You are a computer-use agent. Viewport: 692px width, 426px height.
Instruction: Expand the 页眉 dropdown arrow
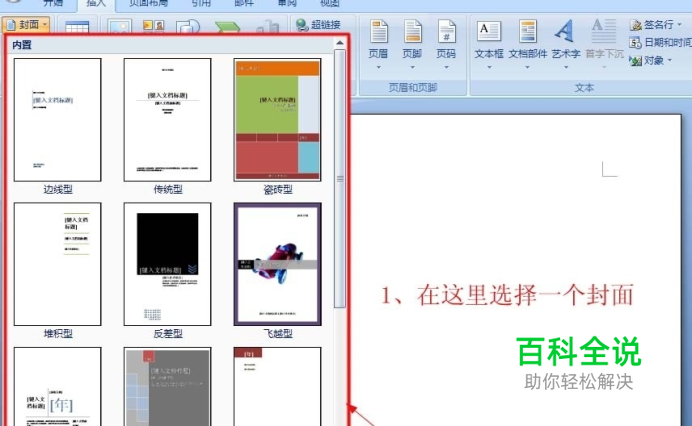coord(378,68)
